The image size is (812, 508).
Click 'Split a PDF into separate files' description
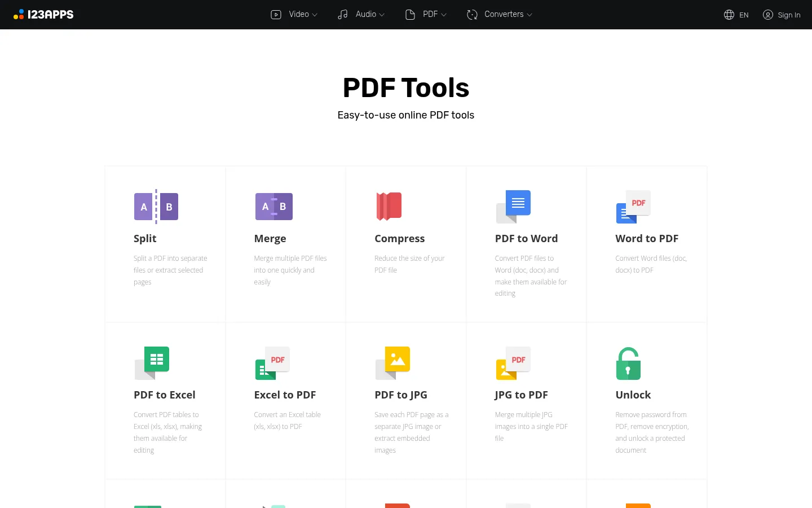coord(170,270)
